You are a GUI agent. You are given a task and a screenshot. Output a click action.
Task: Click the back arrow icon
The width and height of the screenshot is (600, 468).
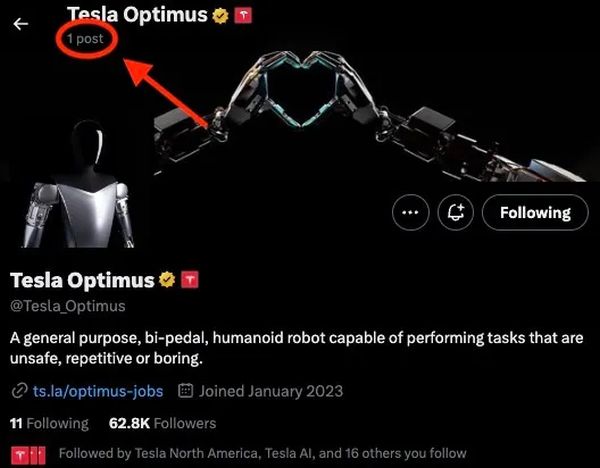(x=21, y=24)
